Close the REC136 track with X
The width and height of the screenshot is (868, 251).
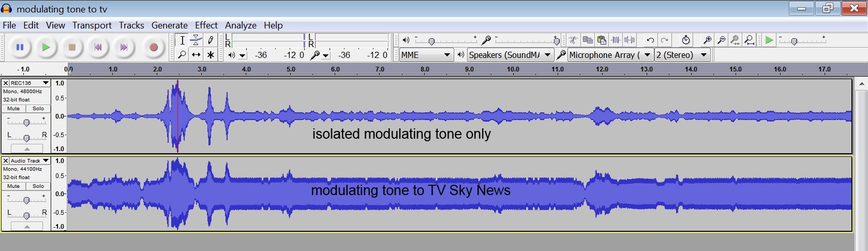click(x=5, y=83)
